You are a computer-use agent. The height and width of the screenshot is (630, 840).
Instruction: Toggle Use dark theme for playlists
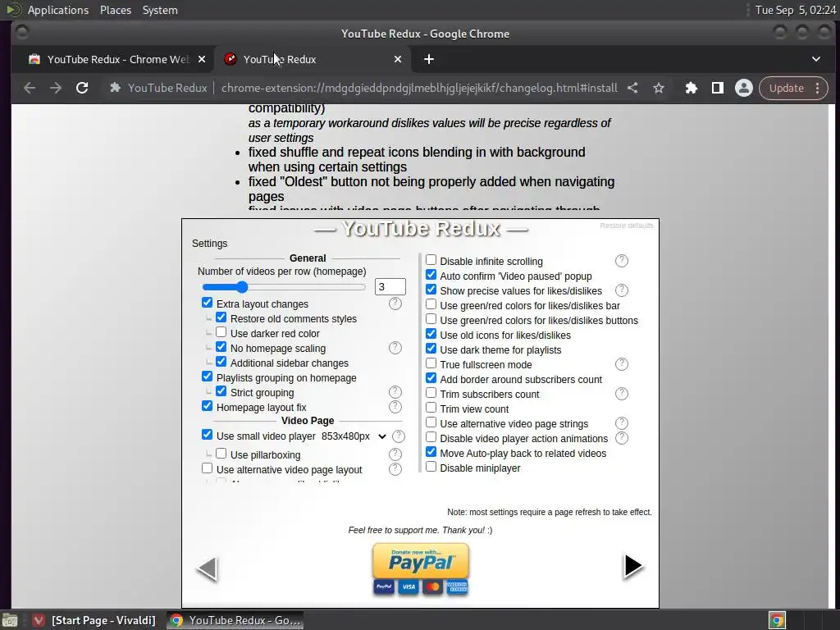431,349
